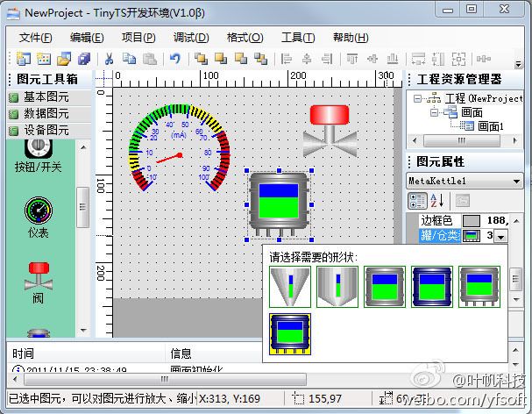Open the 罐/仓类 shape dropdown arrow
532x414 pixels.
tap(500, 236)
